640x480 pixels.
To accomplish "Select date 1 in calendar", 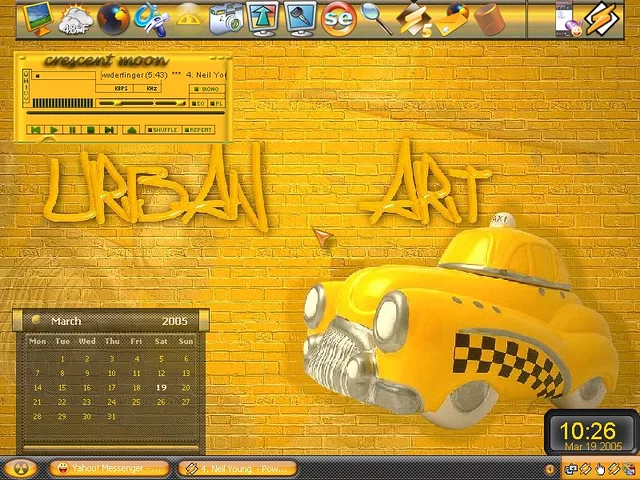I will coord(62,359).
